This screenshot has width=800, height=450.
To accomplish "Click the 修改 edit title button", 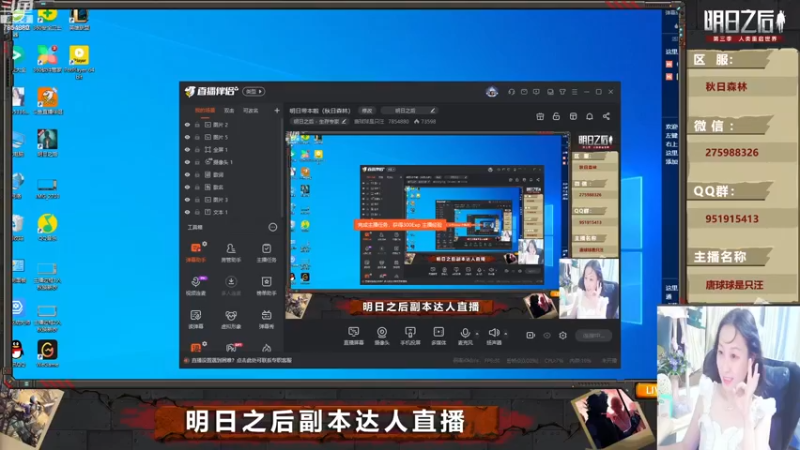I will coord(367,110).
